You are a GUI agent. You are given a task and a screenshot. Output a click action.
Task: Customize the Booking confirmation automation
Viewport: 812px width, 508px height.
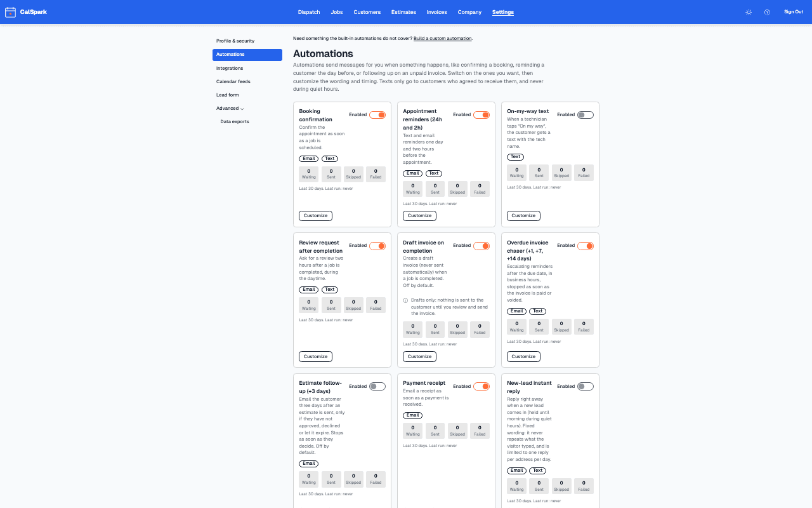click(315, 216)
